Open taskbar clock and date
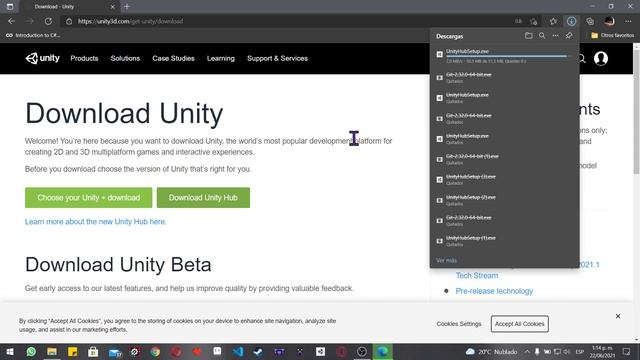The image size is (640, 360). [602, 351]
